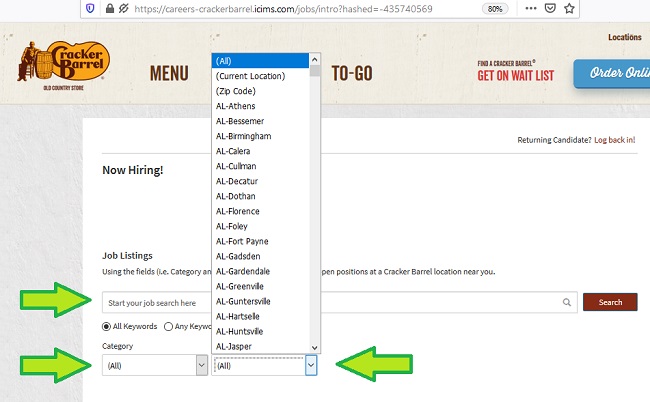Choose AL-Calera from the location list

pyautogui.click(x=260, y=151)
